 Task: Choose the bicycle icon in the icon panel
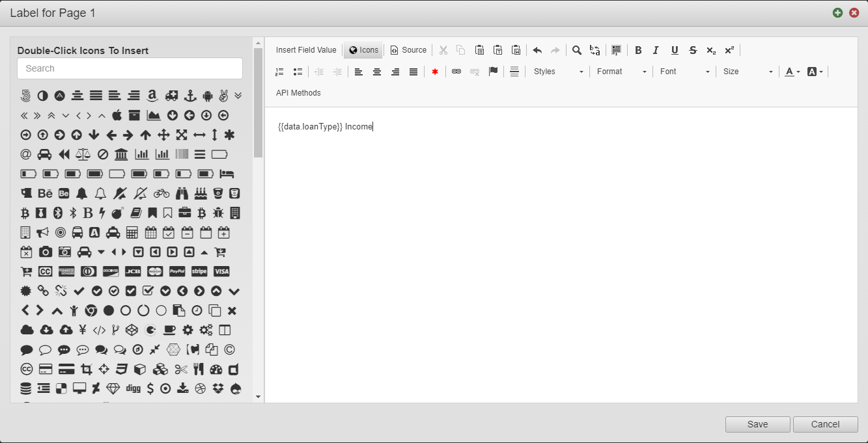tap(161, 193)
